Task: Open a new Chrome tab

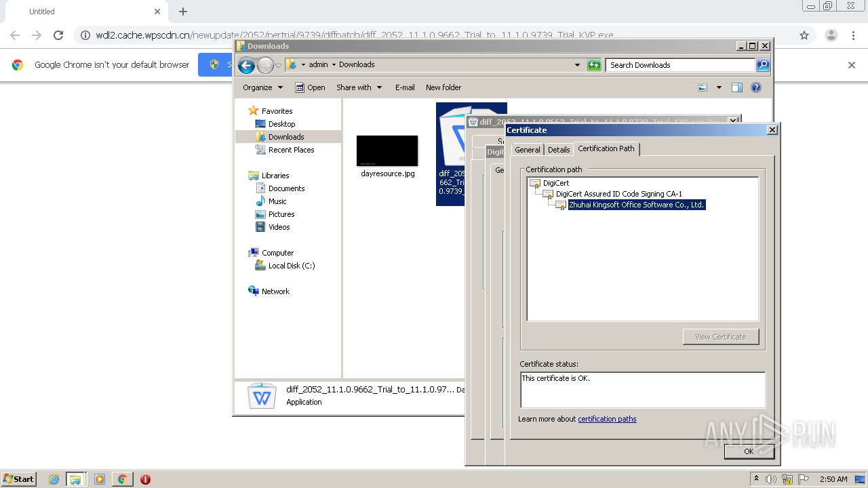Action: [183, 12]
